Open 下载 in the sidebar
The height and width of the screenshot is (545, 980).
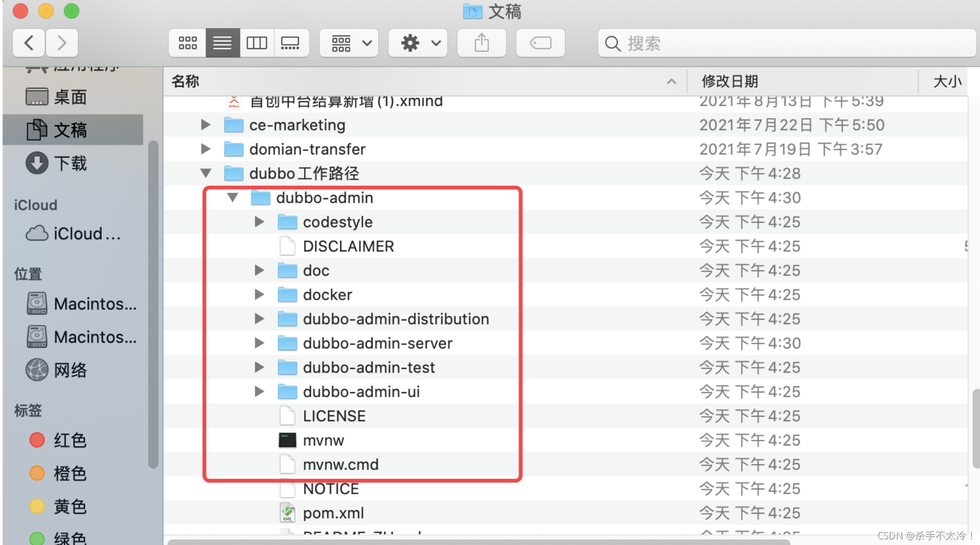[73, 163]
